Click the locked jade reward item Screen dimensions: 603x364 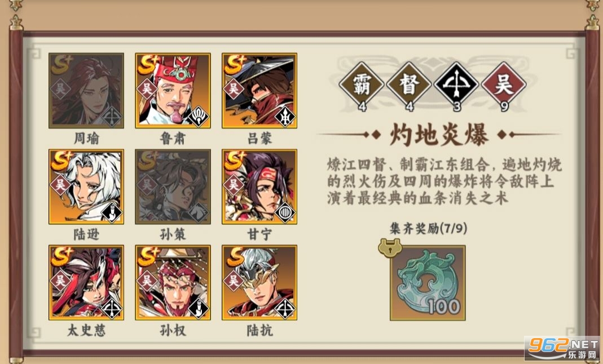(x=428, y=283)
